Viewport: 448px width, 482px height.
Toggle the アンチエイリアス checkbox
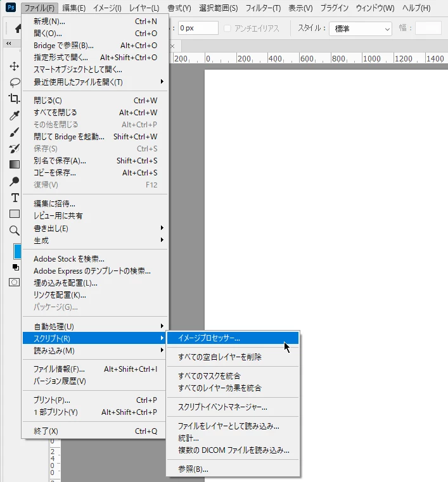click(227, 29)
